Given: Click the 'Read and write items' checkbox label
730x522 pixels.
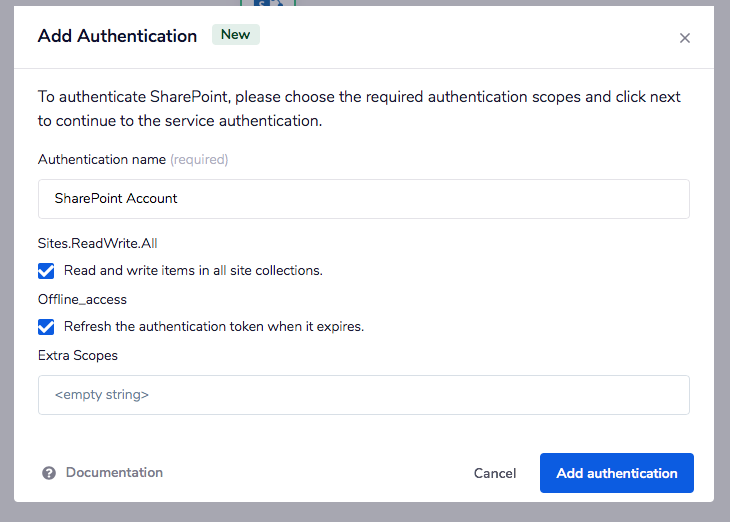Looking at the screenshot, I should click(193, 271).
